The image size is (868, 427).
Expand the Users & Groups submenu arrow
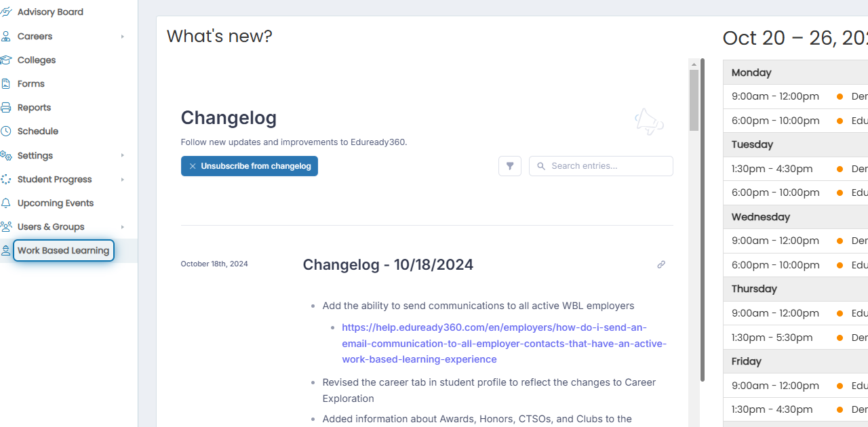pyautogui.click(x=123, y=227)
